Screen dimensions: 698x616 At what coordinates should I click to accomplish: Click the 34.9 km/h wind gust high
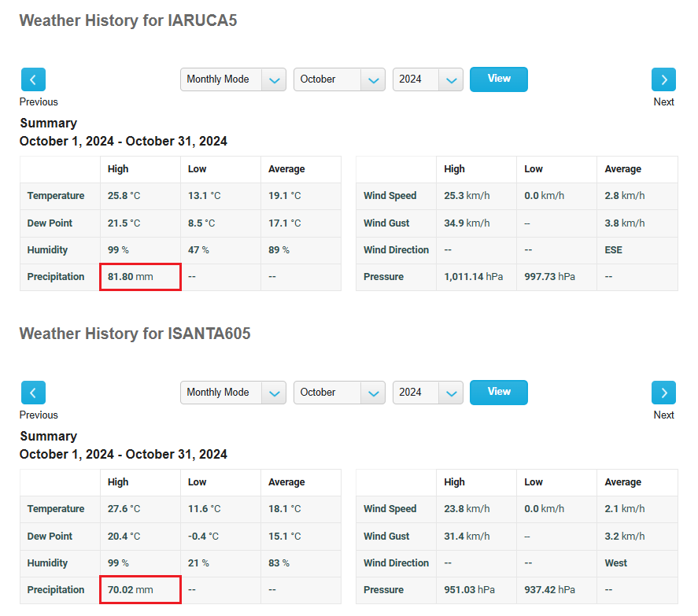467,223
